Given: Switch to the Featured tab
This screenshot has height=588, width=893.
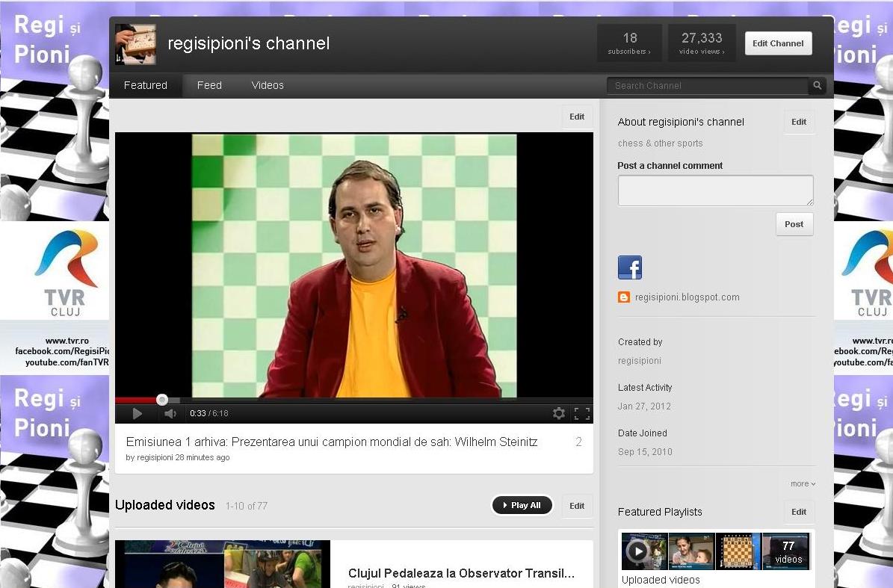Looking at the screenshot, I should tap(146, 85).
